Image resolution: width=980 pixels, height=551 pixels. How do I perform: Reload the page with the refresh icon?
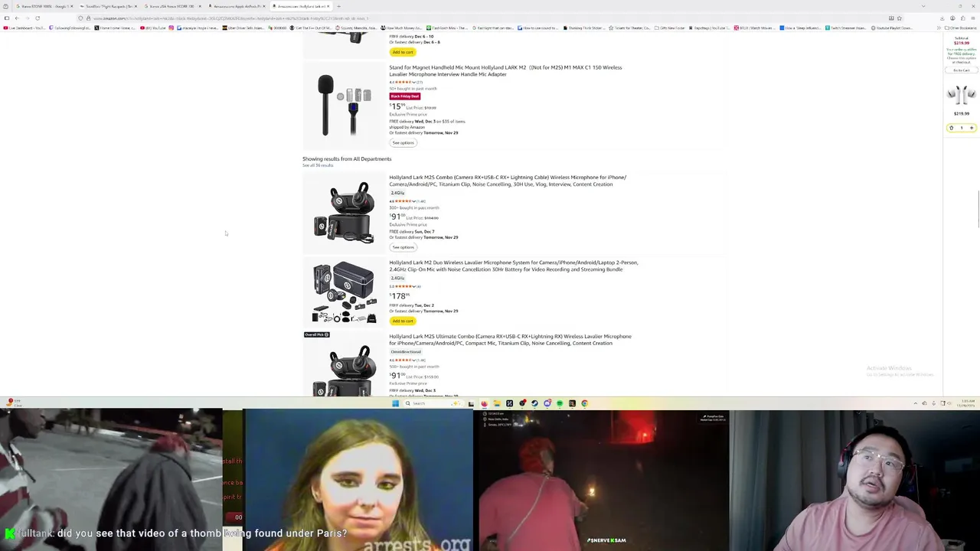(38, 18)
